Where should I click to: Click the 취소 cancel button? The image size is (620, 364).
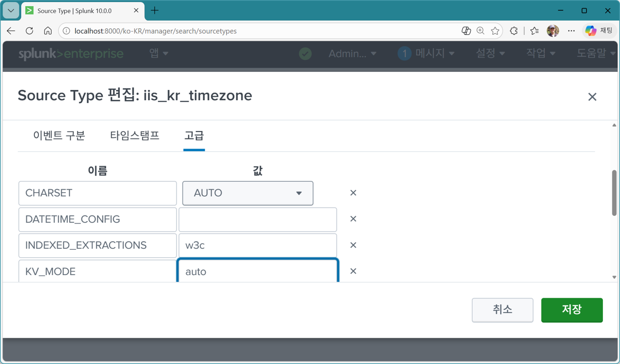pyautogui.click(x=502, y=310)
